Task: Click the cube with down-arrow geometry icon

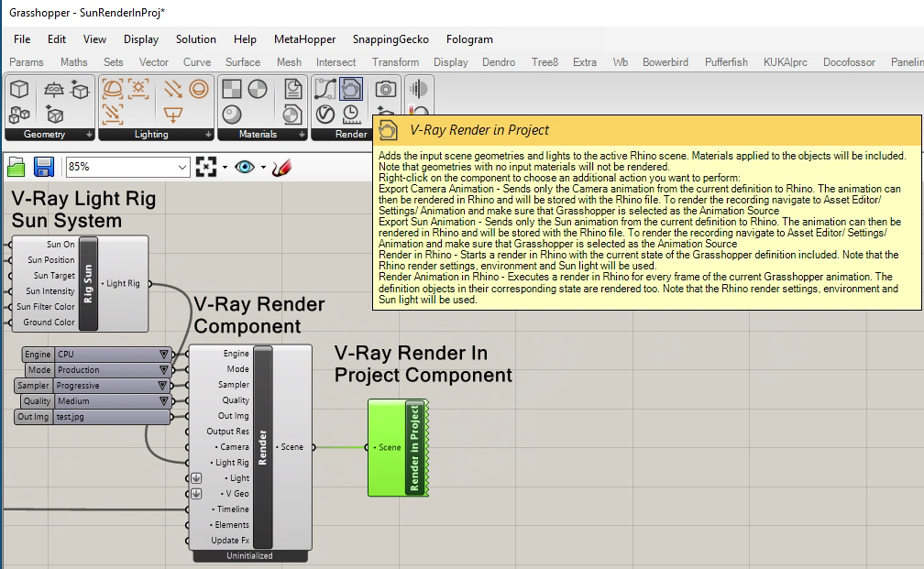Action: pyautogui.click(x=80, y=90)
